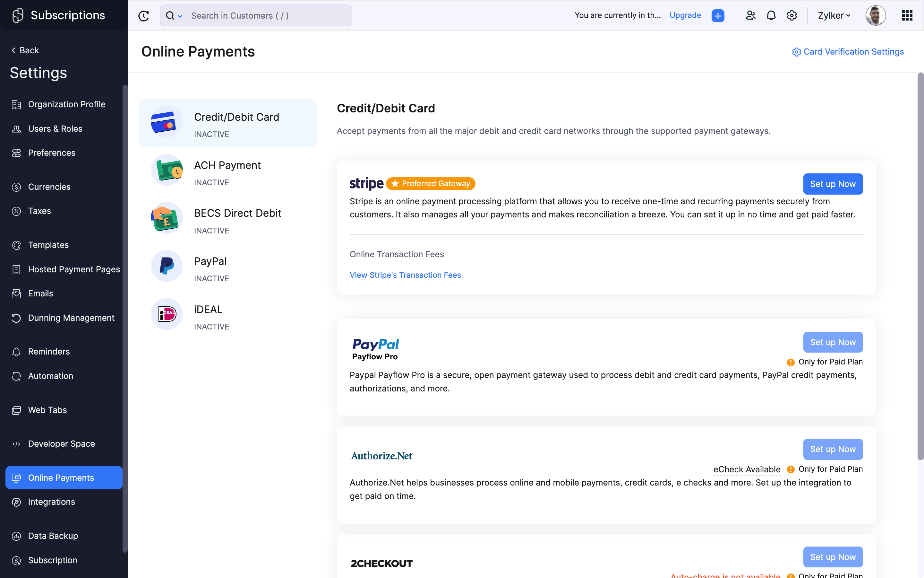The height and width of the screenshot is (578, 924).
Task: Click Set up Now for Stripe
Action: (x=833, y=184)
